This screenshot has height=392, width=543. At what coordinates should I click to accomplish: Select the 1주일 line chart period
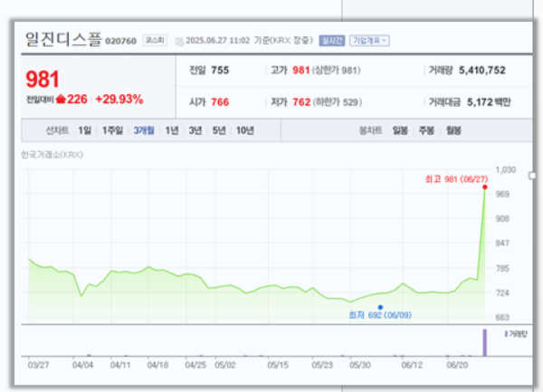(112, 130)
